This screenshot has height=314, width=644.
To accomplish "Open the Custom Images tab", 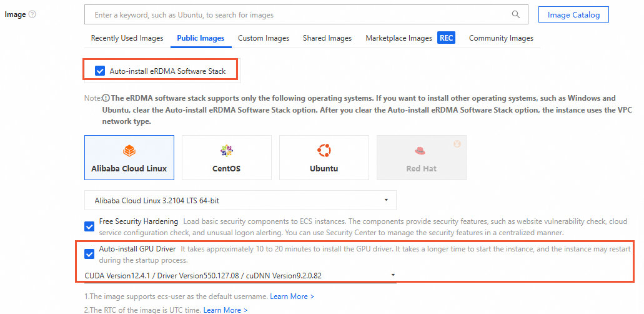I will (264, 38).
